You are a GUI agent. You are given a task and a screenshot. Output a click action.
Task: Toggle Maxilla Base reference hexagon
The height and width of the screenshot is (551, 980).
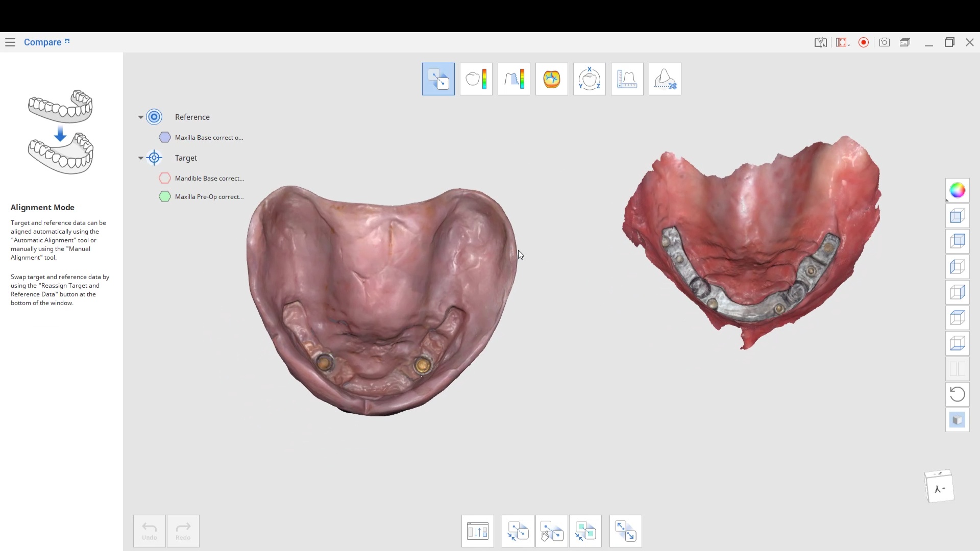click(164, 137)
